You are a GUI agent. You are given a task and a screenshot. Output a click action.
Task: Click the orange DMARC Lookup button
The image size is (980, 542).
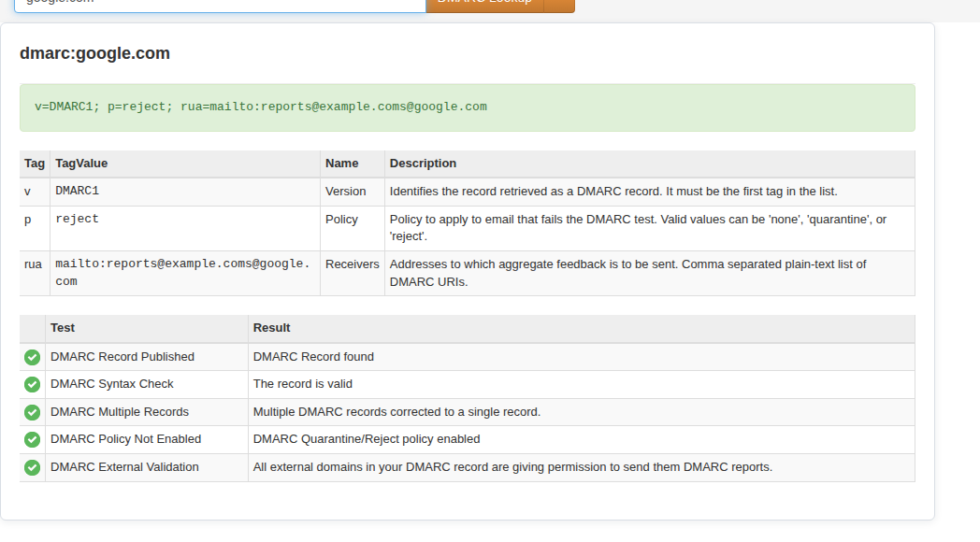[485, 5]
